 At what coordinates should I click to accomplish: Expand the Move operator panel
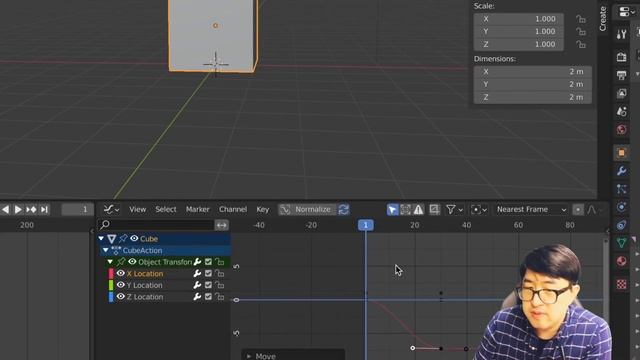249,356
